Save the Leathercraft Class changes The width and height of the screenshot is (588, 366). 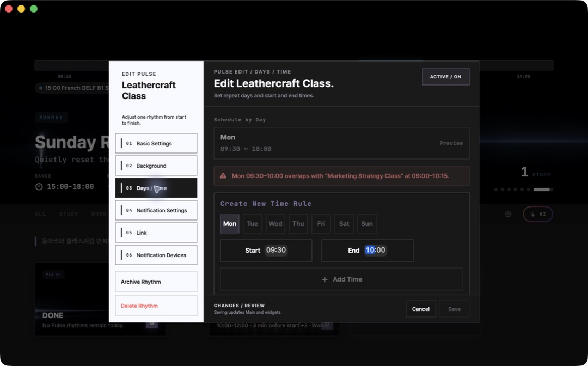pos(454,309)
